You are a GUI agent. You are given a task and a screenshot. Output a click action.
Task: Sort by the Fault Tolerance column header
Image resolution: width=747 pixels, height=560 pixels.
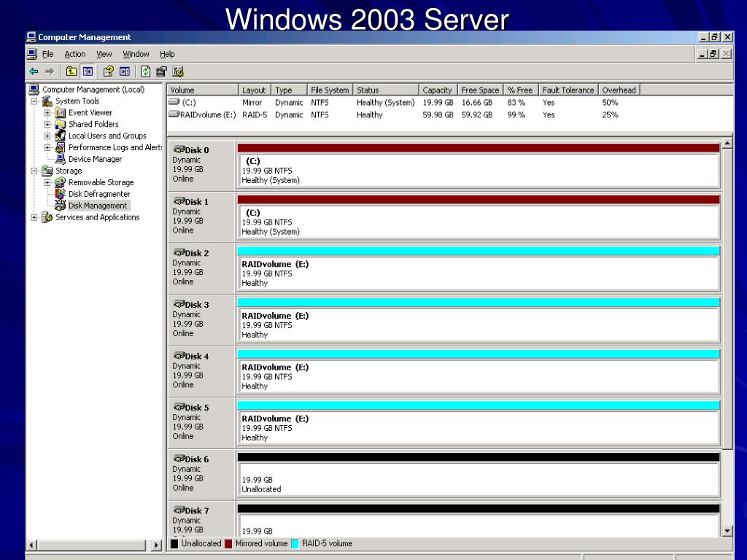coord(568,90)
